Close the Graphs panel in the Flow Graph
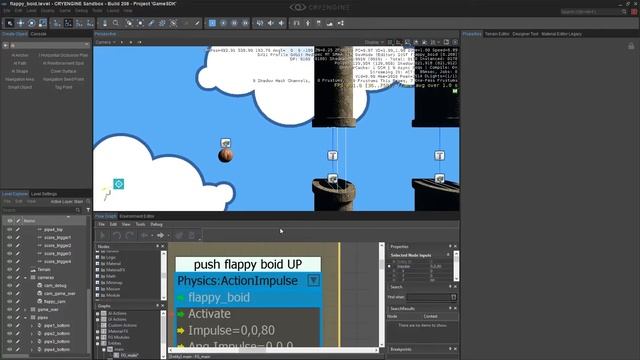Image resolution: width=640 pixels, height=360 pixels. coord(162,306)
